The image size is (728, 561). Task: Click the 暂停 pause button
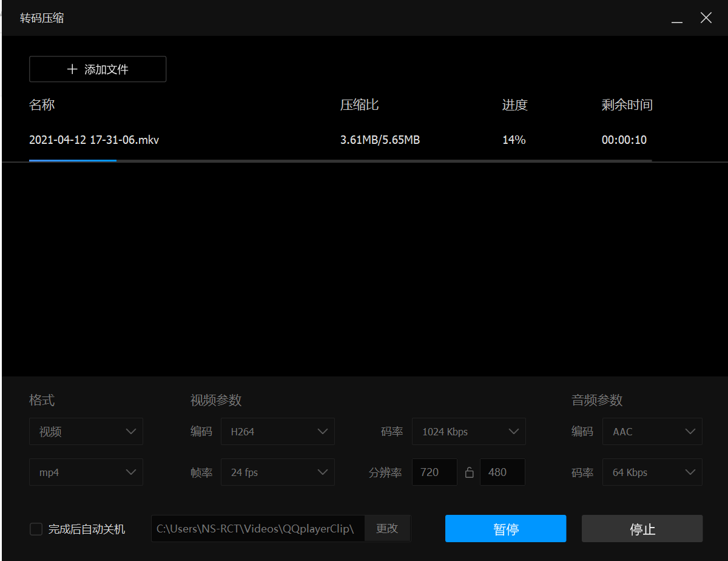click(505, 528)
